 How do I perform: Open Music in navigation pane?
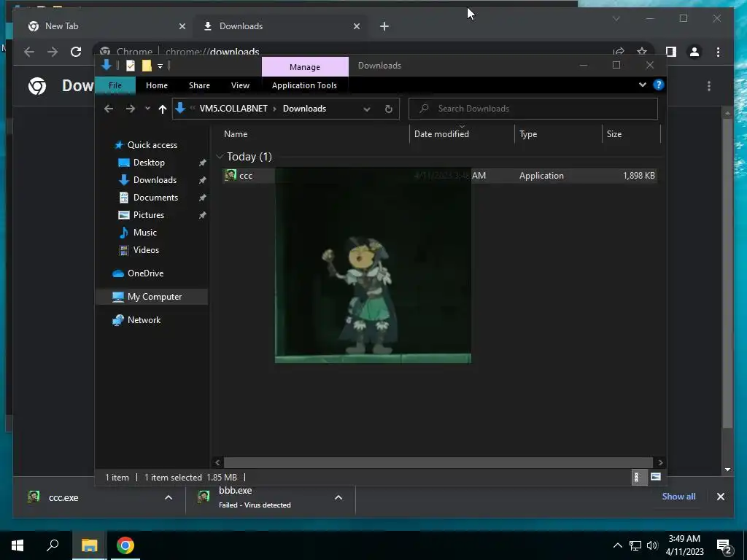point(145,233)
